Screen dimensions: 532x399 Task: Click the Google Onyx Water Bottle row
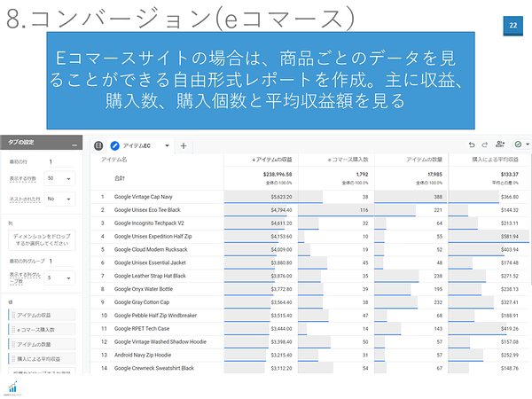coord(309,289)
